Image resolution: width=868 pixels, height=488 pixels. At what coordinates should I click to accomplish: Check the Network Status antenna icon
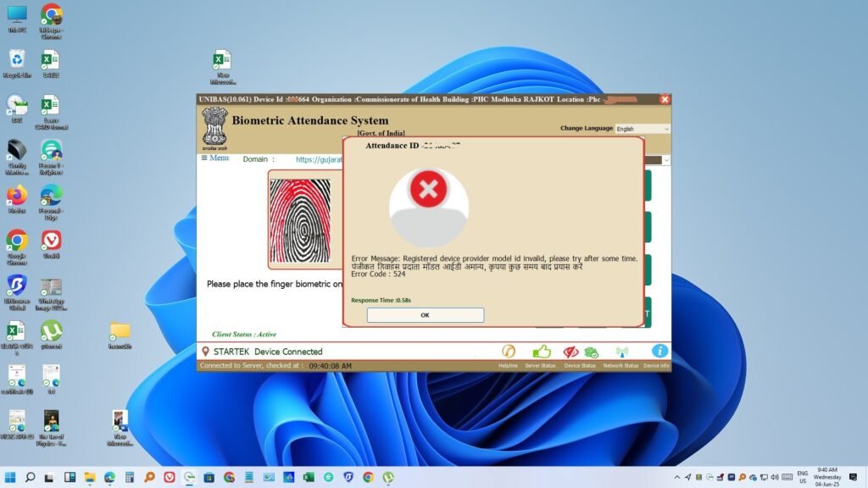(x=621, y=352)
